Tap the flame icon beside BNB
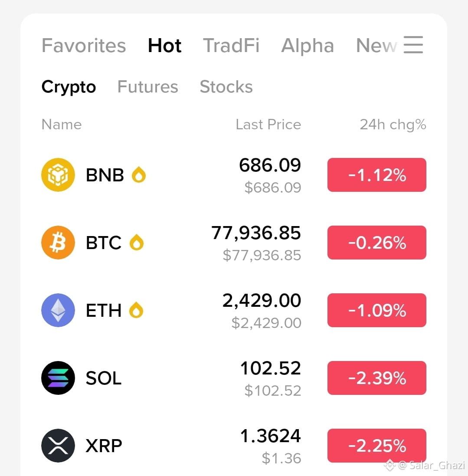 click(139, 175)
